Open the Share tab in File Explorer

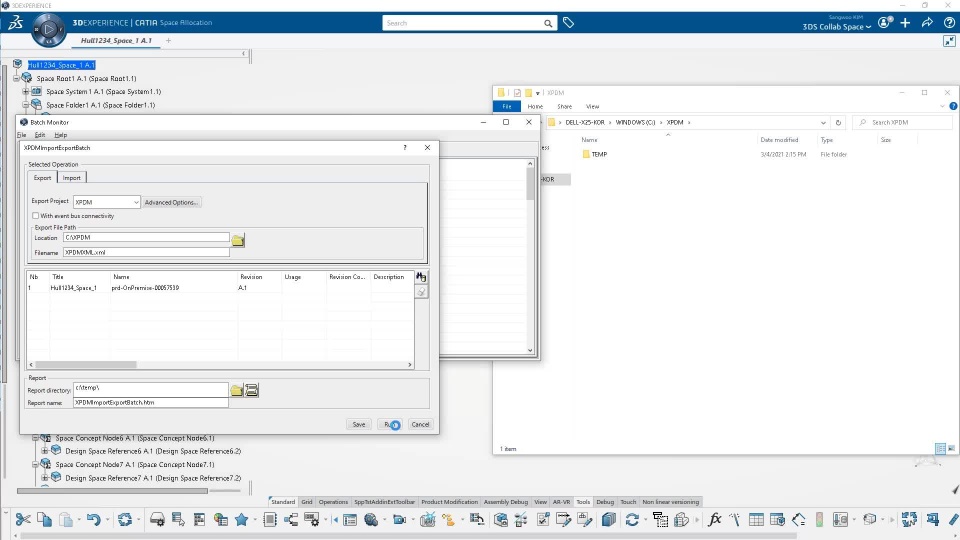pyautogui.click(x=564, y=107)
